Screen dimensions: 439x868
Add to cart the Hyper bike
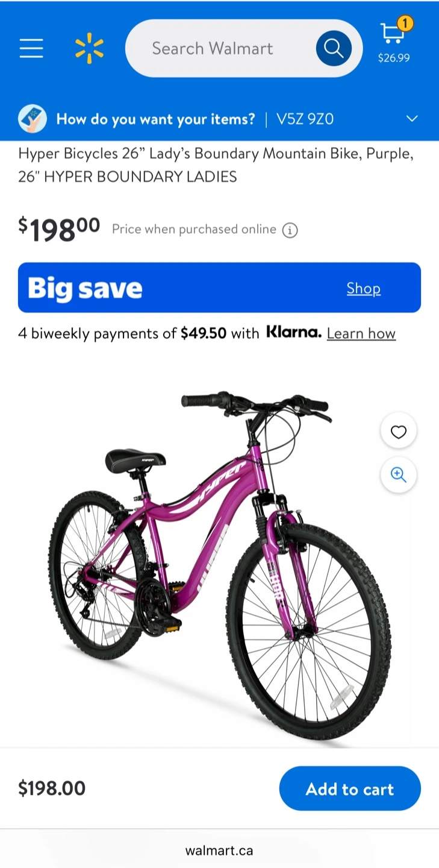[350, 788]
